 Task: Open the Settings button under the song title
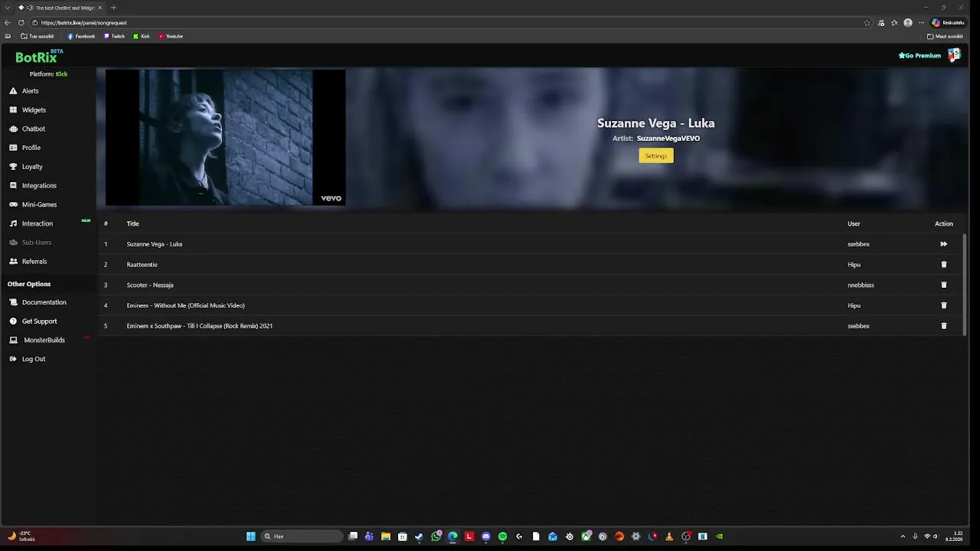point(656,155)
